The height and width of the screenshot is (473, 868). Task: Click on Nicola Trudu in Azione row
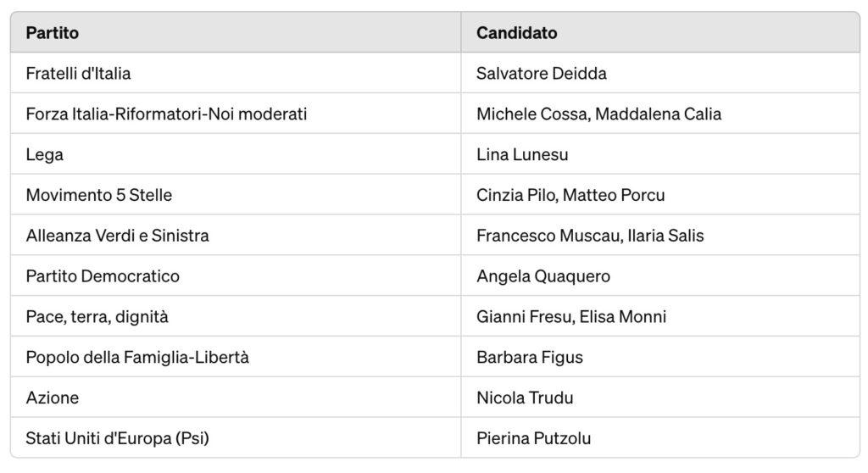[x=526, y=398]
